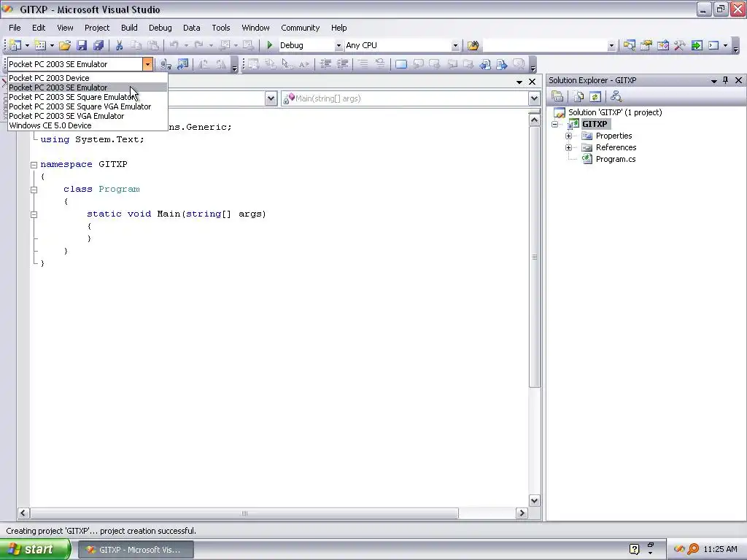Click the Save All toolbar icon

(98, 45)
